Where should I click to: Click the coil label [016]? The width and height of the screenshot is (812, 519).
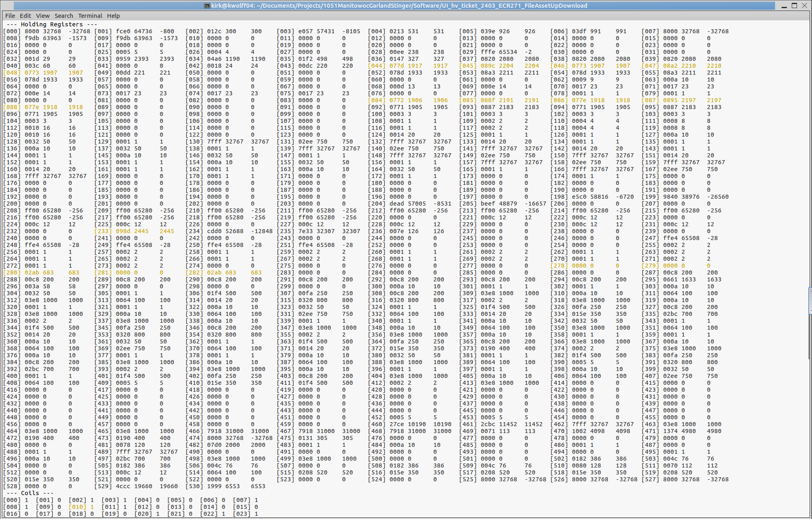[12, 514]
